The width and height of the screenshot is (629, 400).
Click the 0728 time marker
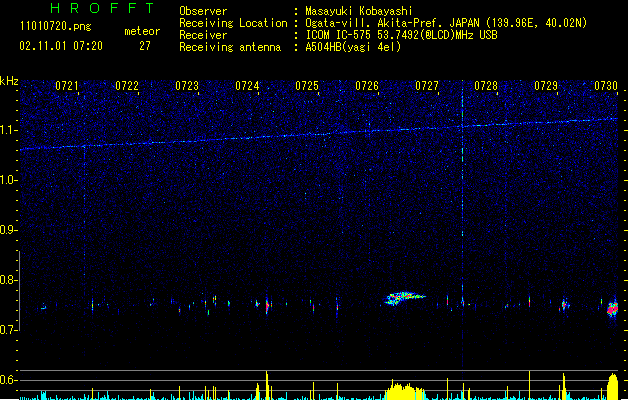coord(486,86)
